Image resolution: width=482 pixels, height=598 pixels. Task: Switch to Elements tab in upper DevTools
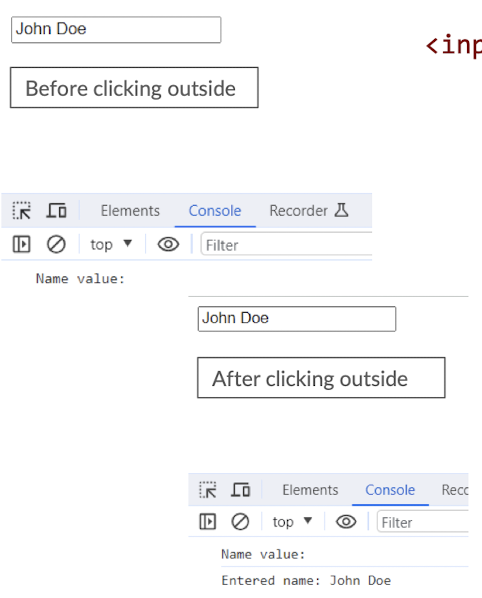130,211
